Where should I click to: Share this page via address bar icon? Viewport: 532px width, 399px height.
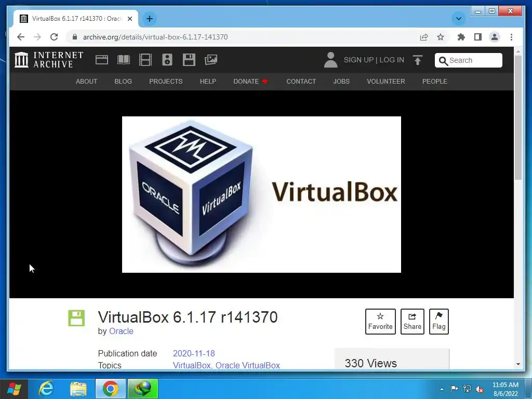coord(424,37)
